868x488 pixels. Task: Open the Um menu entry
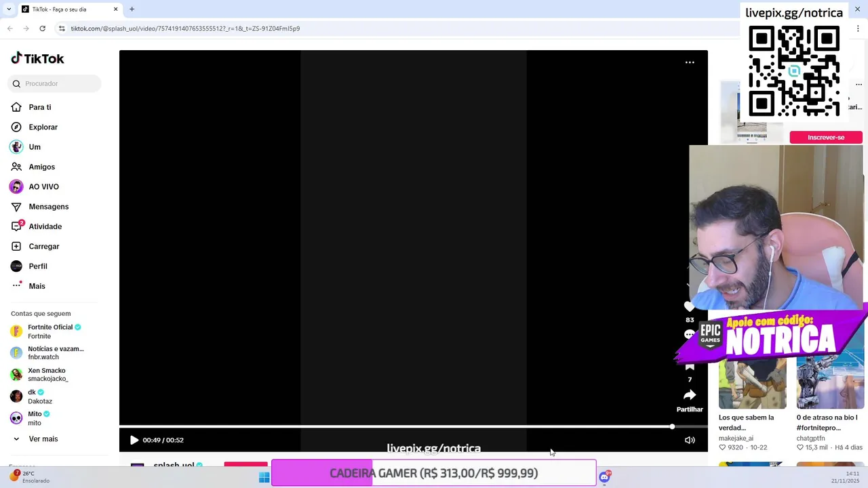(x=26, y=147)
